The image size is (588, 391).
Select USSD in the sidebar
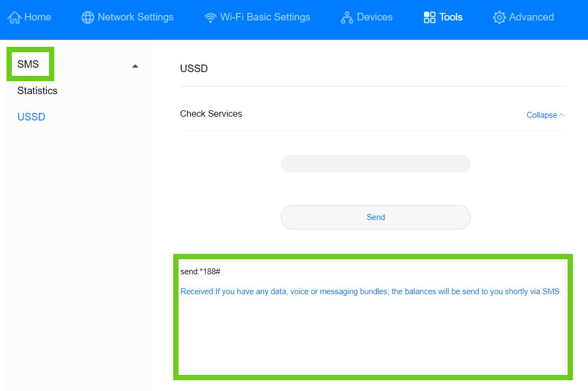tap(31, 117)
